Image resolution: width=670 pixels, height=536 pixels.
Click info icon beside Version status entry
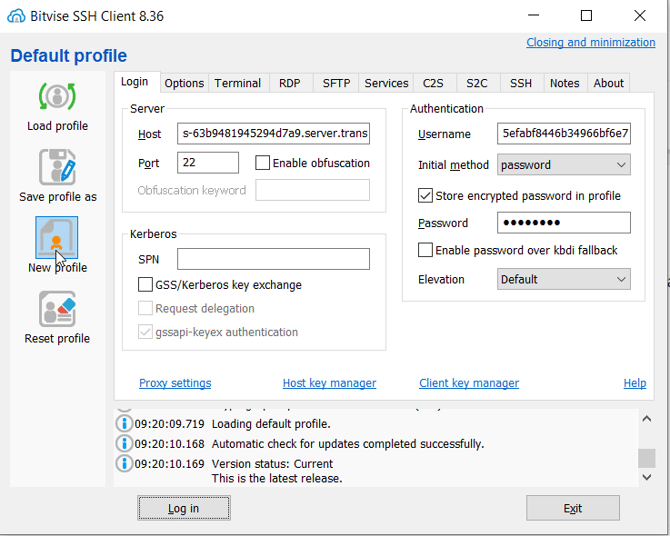coord(124,463)
